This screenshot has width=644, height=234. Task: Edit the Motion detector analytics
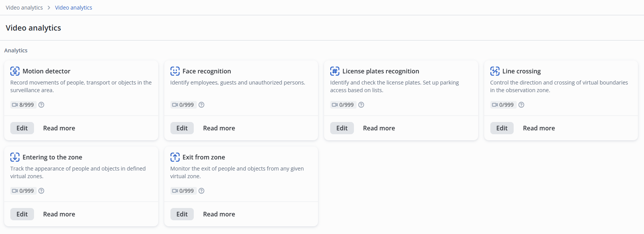[x=22, y=128]
